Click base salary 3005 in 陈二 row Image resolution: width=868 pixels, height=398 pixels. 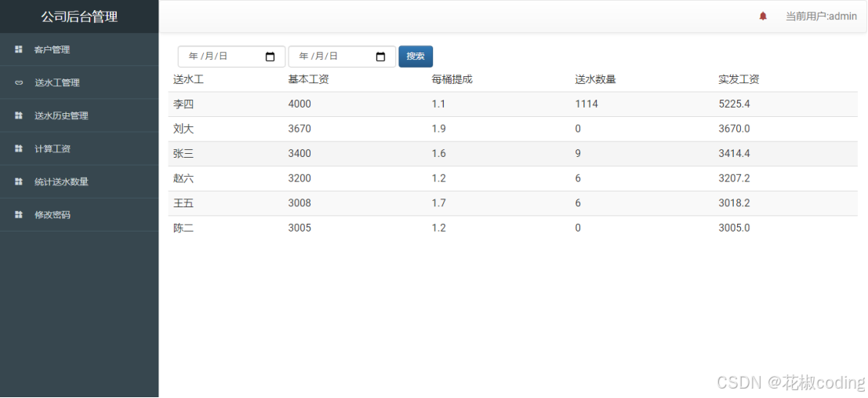(300, 228)
